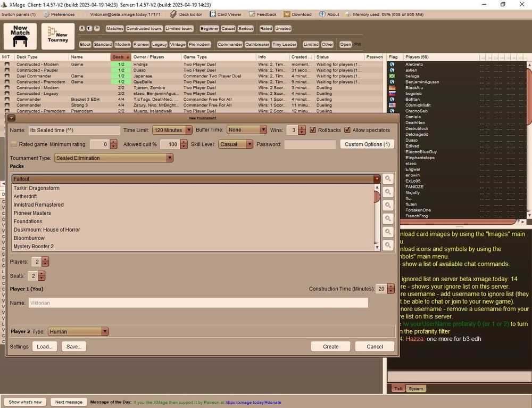Viewport: 532px width, 408px height.
Task: Select Tarkir: Dragonstorm from the pack list
Action: 36,187
